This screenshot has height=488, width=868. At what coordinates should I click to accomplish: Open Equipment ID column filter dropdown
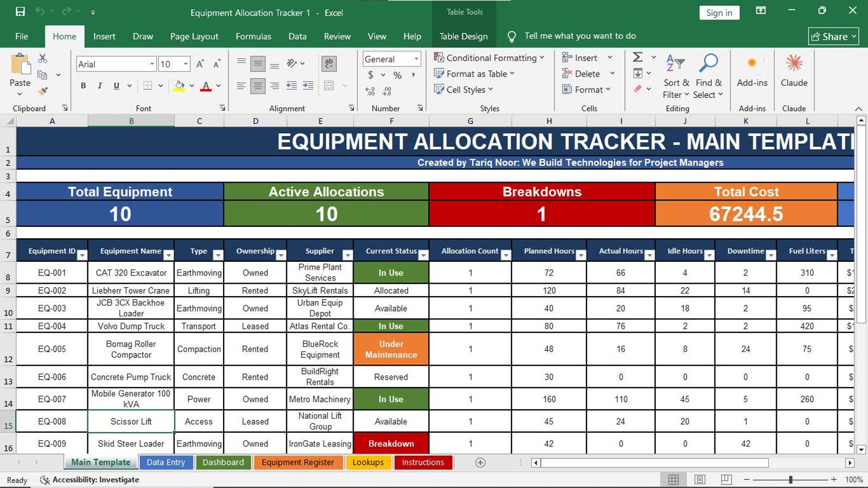pyautogui.click(x=82, y=255)
